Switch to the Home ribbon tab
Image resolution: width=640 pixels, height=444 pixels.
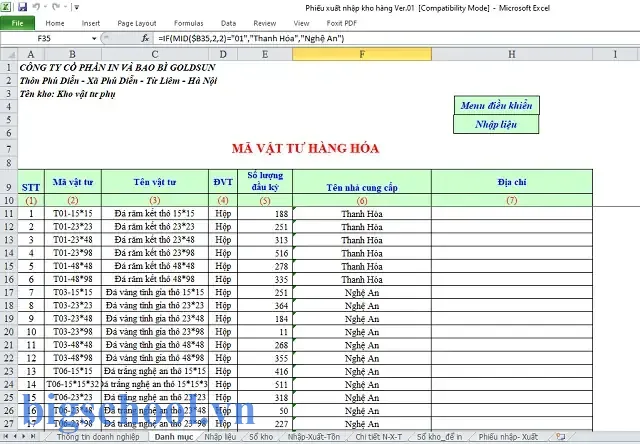(55, 23)
